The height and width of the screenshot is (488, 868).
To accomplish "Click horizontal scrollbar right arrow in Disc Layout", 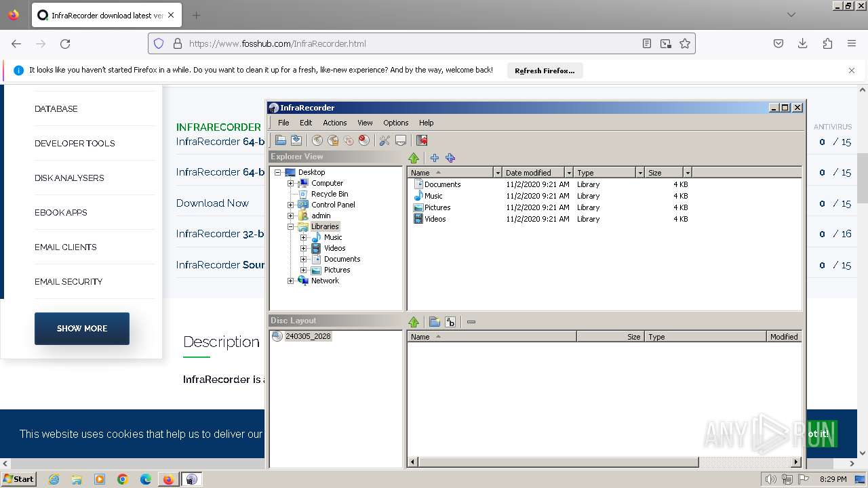I will tap(796, 462).
